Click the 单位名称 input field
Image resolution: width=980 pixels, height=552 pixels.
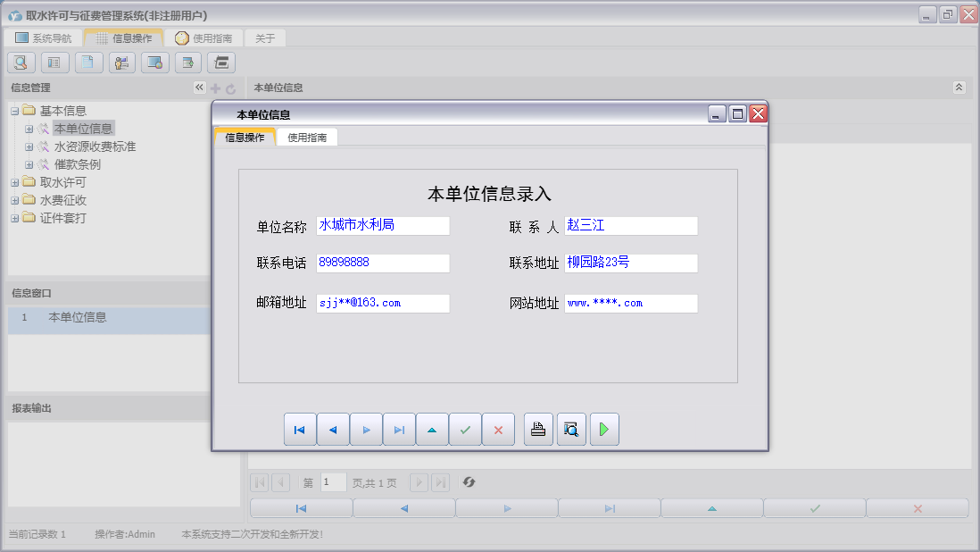382,225
